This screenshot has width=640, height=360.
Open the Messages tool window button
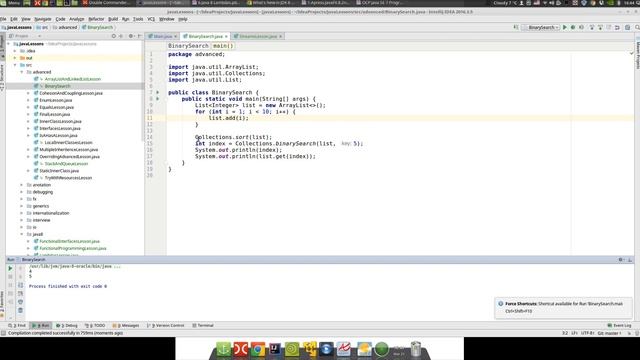pyautogui.click(x=126, y=326)
